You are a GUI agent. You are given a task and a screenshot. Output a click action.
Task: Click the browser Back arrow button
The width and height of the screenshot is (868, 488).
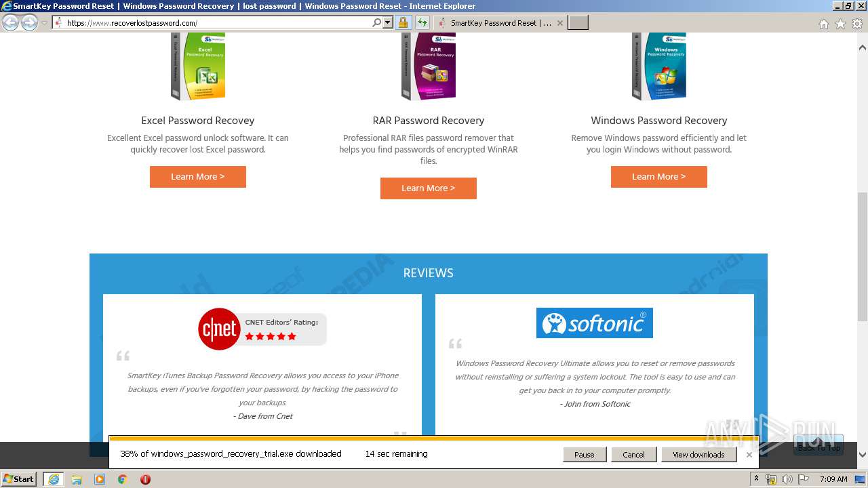(x=10, y=22)
